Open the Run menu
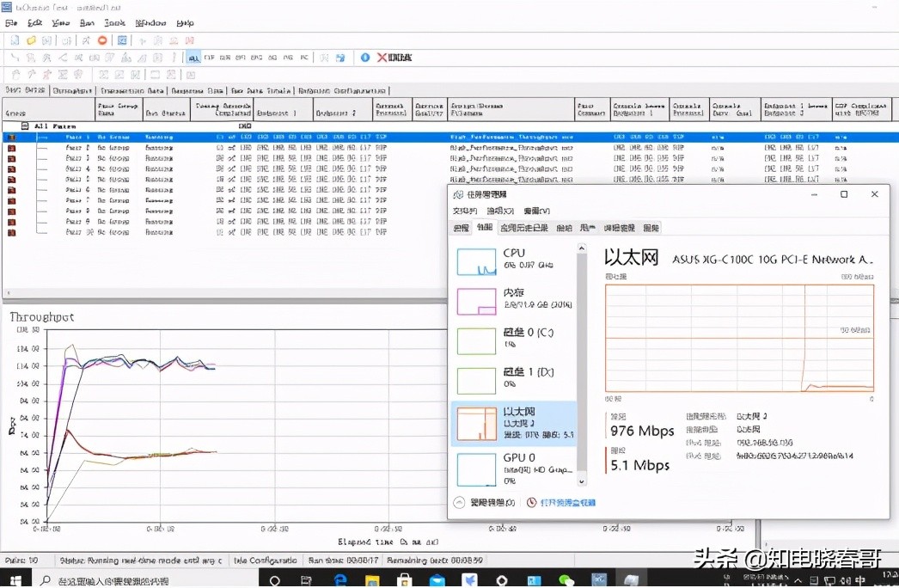 pyautogui.click(x=87, y=23)
